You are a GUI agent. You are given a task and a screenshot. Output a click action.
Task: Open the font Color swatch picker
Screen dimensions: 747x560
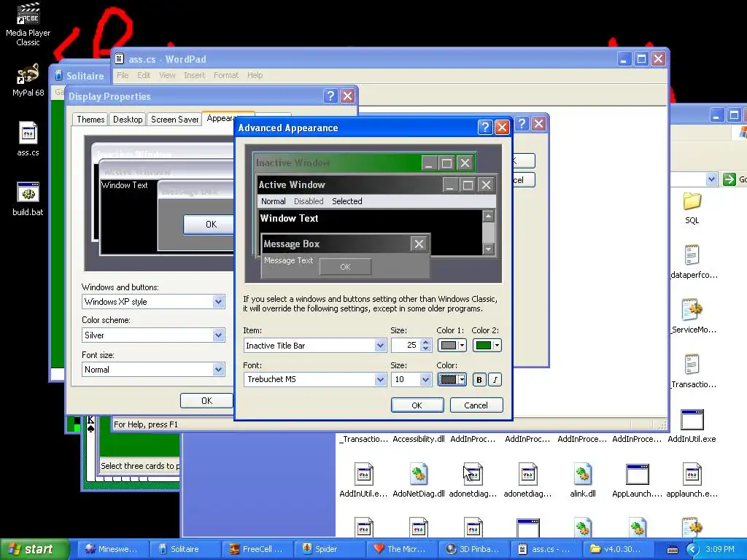452,379
